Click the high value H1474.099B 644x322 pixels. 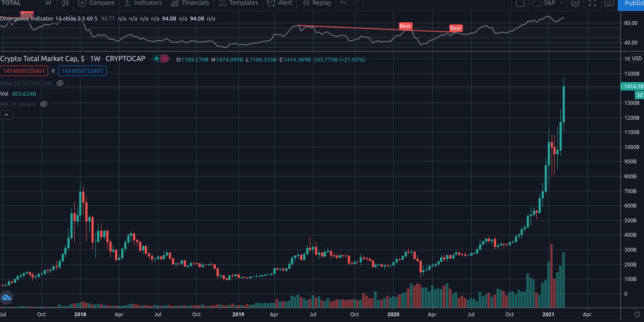[x=227, y=59]
